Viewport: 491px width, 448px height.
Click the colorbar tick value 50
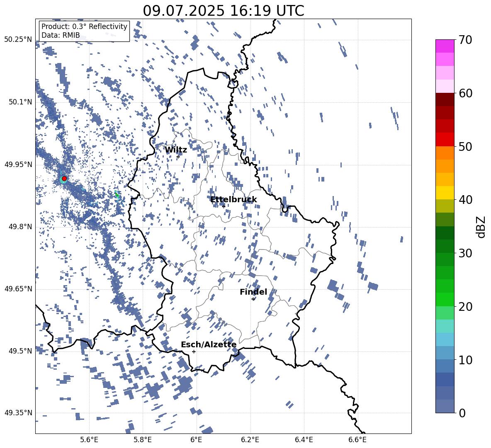click(465, 147)
